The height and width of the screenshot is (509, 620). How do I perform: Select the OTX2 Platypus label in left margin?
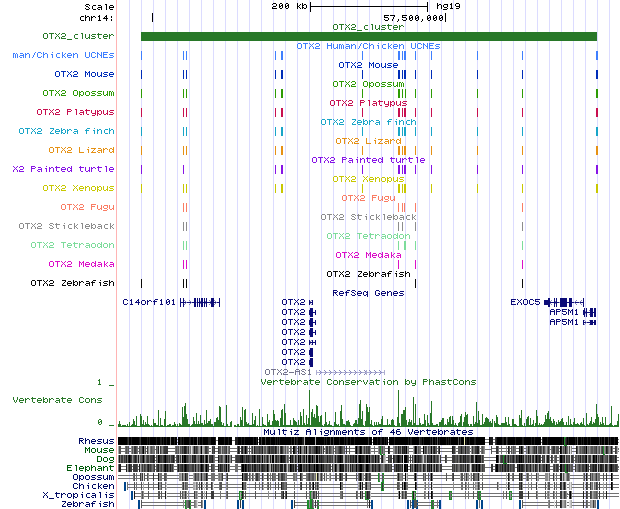point(75,112)
